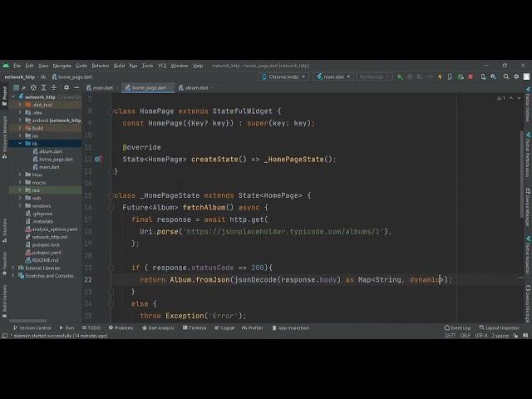532x399 pixels.
Task: Toggle the Build Variants side tab
Action: coord(4,301)
